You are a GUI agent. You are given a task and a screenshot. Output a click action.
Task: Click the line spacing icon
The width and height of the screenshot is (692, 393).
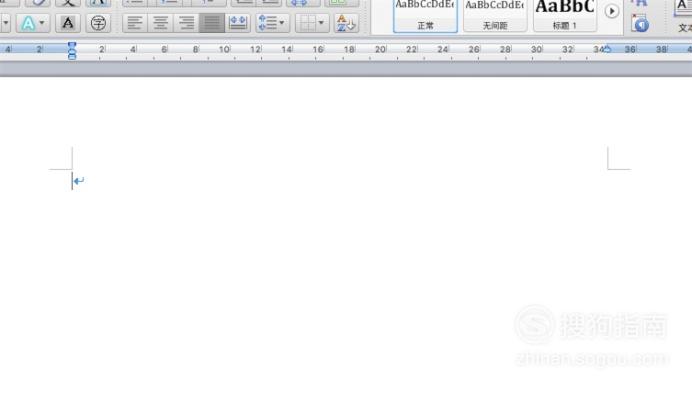coord(267,23)
